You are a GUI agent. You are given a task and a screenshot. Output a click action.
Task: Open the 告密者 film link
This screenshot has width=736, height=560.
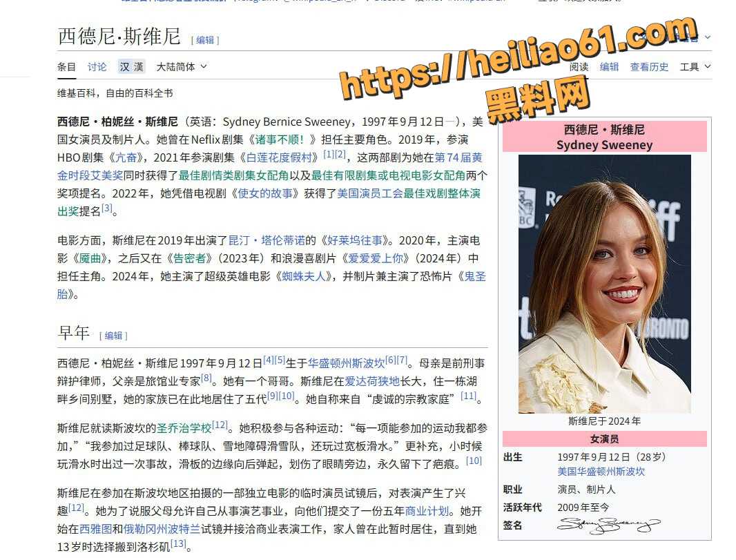pyautogui.click(x=190, y=259)
